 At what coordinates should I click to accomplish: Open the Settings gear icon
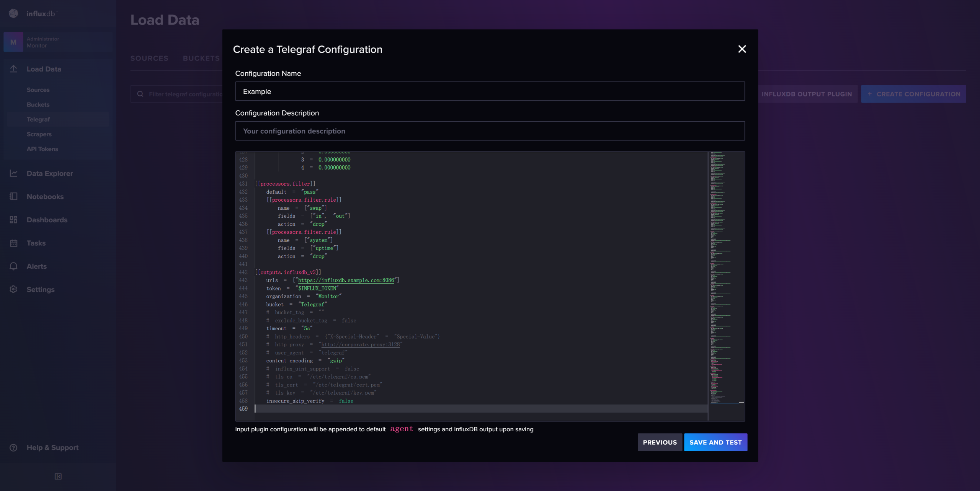click(13, 289)
